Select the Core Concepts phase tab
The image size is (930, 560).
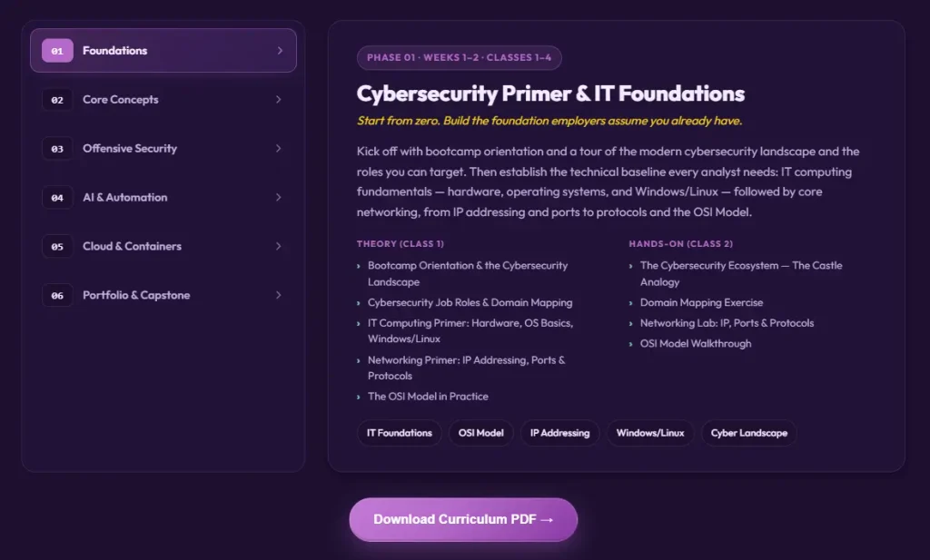[x=163, y=100]
